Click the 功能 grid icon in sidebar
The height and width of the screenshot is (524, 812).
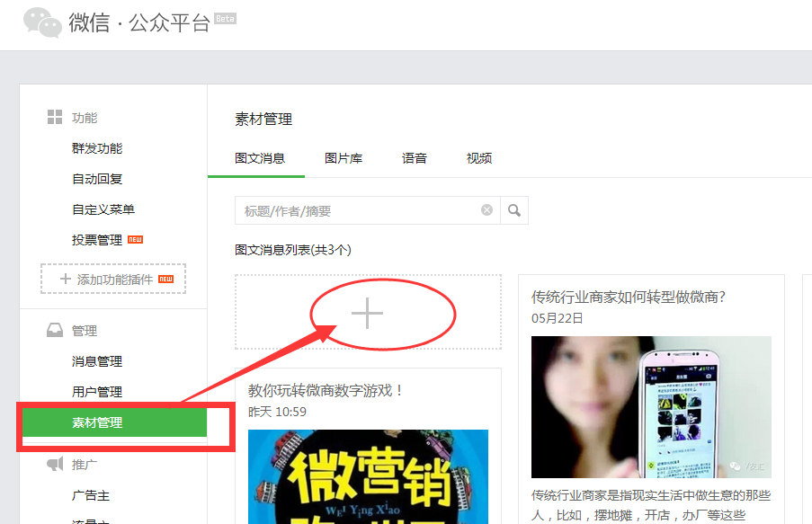coord(54,117)
